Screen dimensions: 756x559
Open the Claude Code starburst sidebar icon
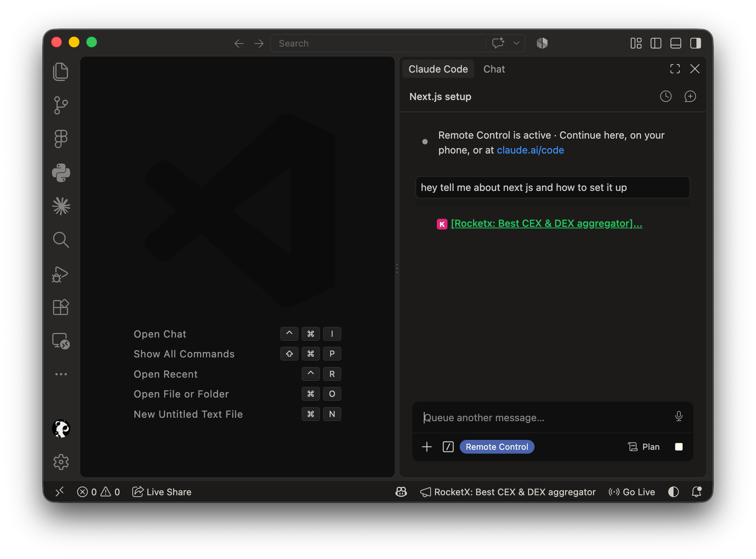click(61, 206)
